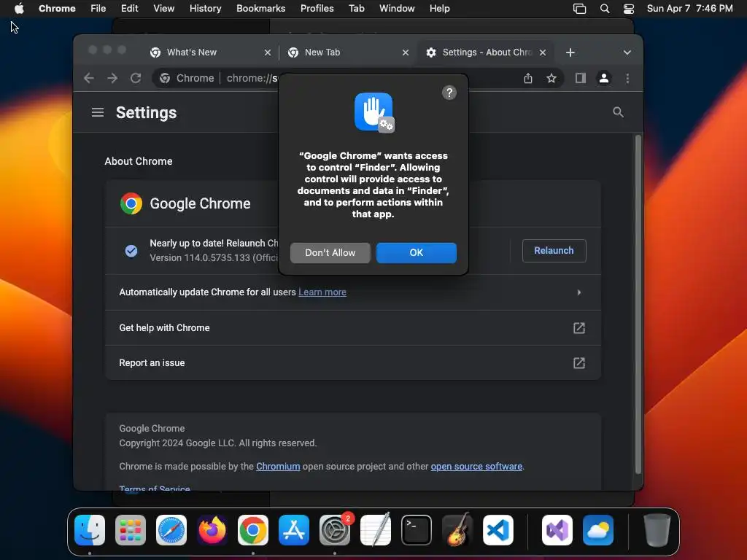Viewport: 747px width, 560px height.
Task: Toggle the Chrome side panel icon
Action: pos(580,78)
